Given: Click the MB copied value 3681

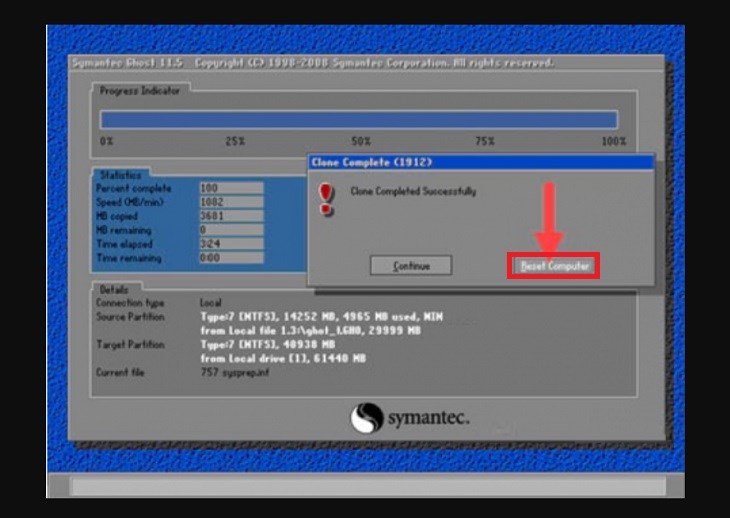Looking at the screenshot, I should [231, 216].
